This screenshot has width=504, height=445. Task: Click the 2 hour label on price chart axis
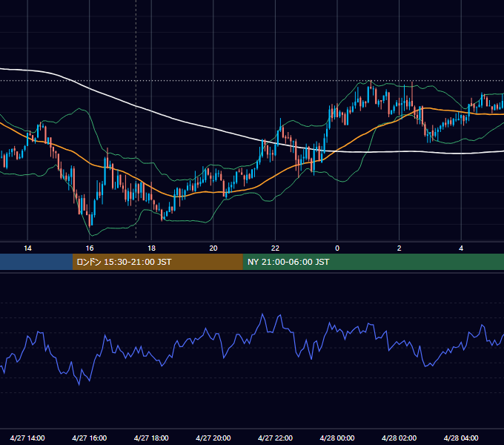[x=399, y=248]
